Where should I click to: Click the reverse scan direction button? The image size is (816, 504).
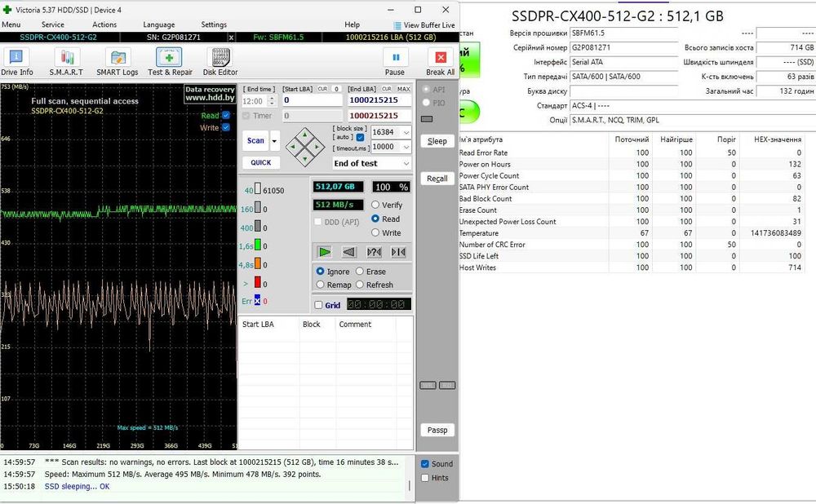[x=349, y=252]
